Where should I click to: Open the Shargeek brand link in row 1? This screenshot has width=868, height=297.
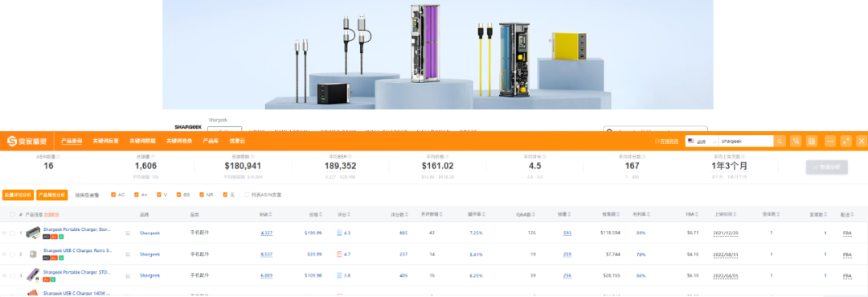(x=150, y=233)
